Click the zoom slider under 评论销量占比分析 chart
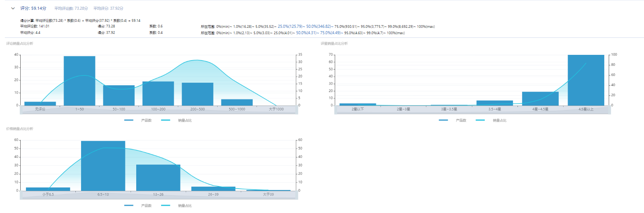 [159, 110]
